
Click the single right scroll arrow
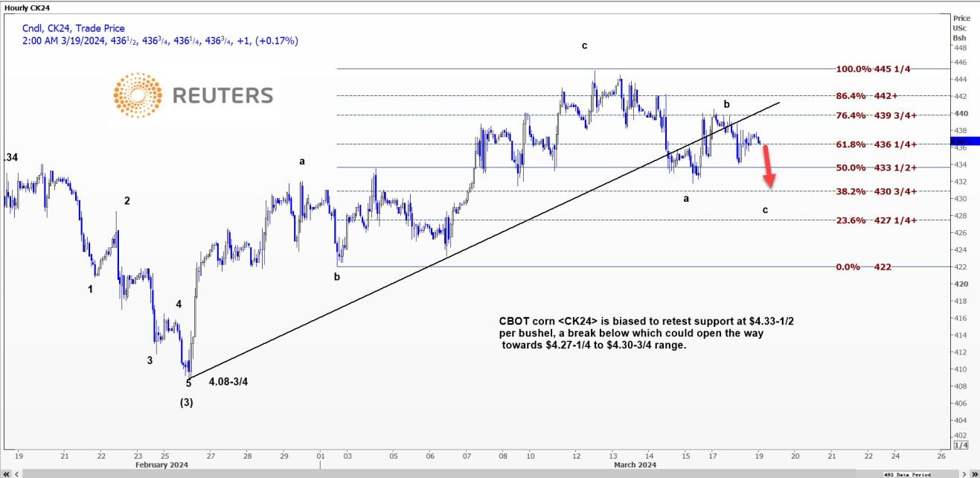(965, 474)
